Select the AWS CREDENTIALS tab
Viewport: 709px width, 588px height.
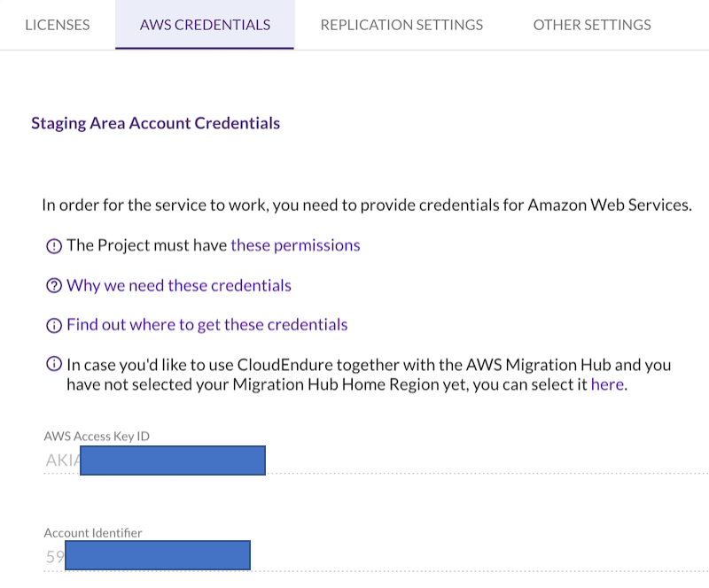205,25
